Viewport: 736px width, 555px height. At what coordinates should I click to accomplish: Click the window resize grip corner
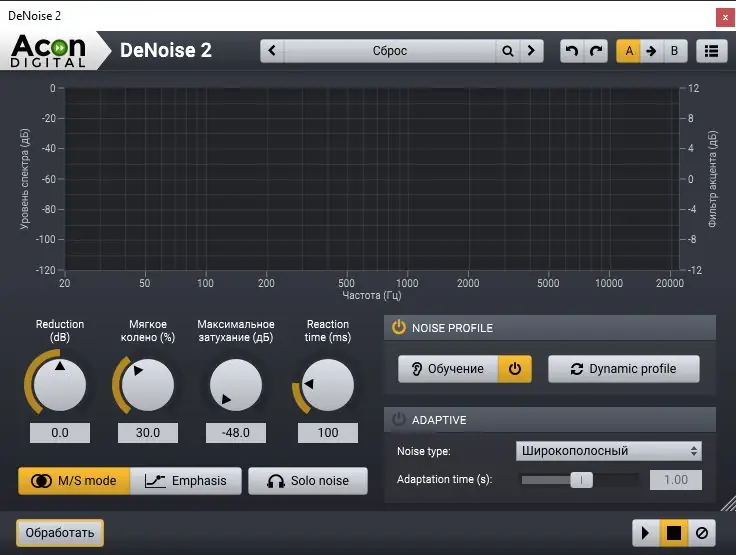coord(728,503)
